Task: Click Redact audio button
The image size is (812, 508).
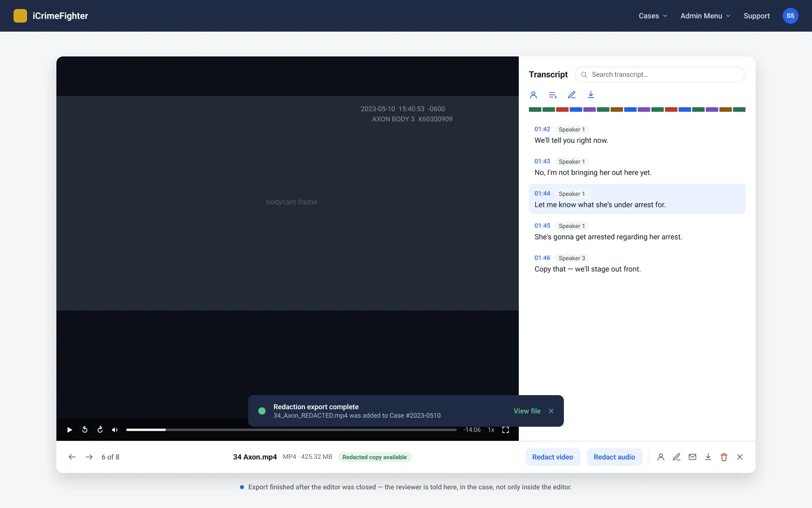Action: coord(614,457)
